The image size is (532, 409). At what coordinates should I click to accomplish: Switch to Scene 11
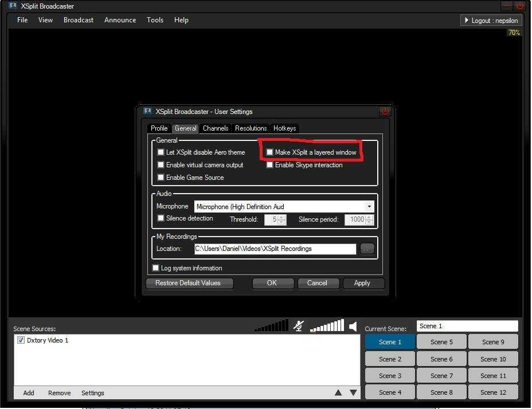(x=494, y=376)
